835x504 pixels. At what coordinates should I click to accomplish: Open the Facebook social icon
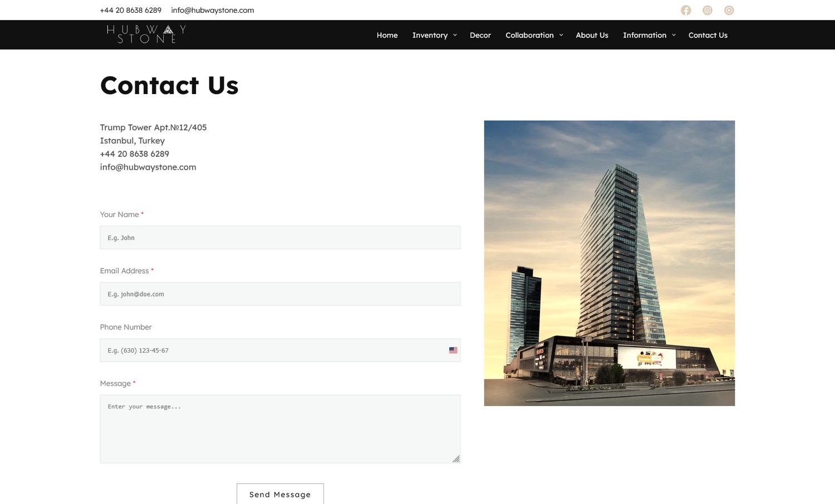686,10
